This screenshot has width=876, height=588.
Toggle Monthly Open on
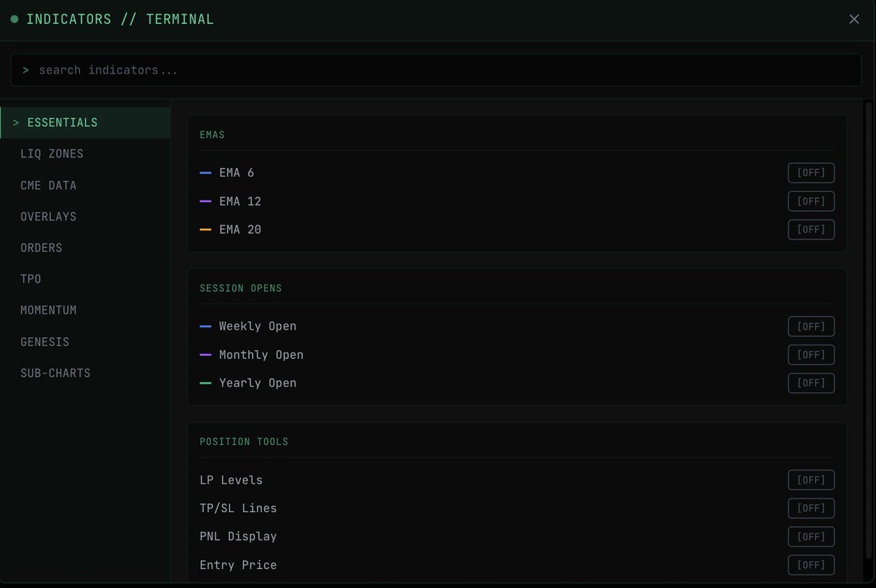(x=811, y=355)
